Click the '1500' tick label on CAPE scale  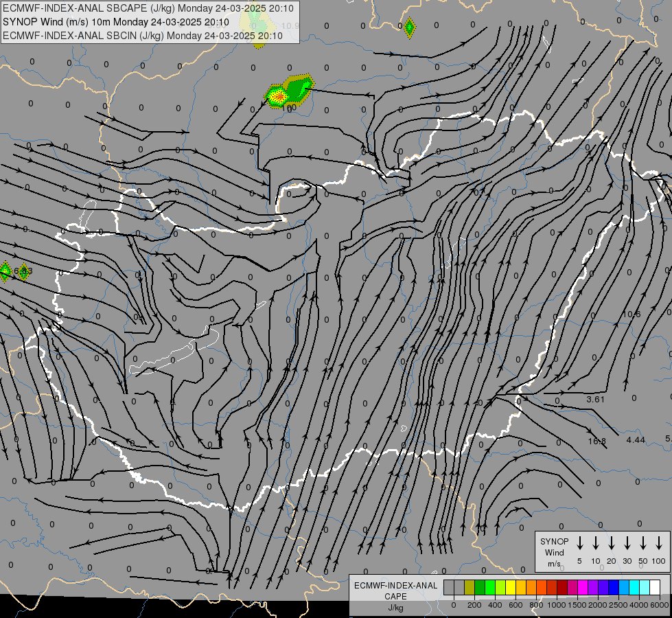[x=577, y=605]
